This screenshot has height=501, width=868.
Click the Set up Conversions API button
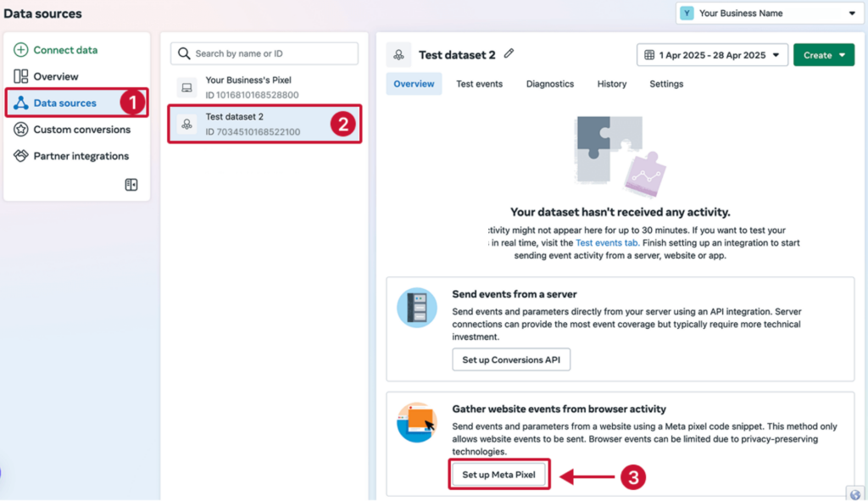[511, 359]
